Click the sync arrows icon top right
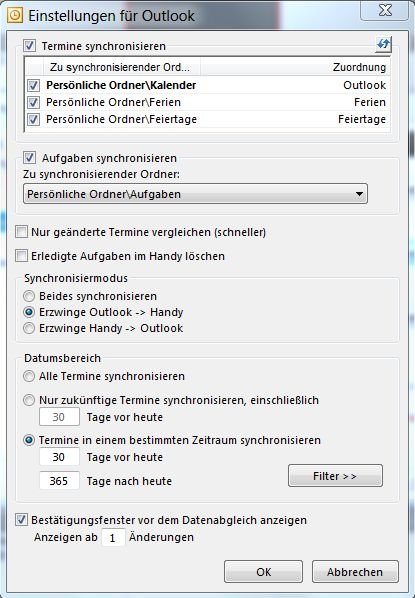Image resolution: width=415 pixels, height=598 pixels. click(383, 45)
